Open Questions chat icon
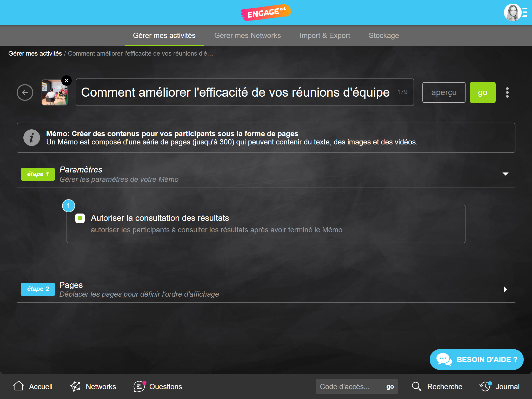532x399 pixels. [x=140, y=386]
